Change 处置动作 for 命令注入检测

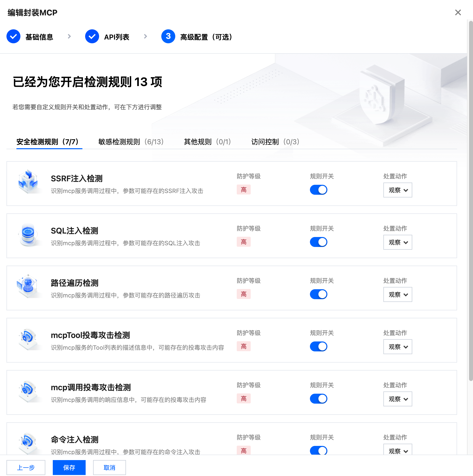coord(398,449)
